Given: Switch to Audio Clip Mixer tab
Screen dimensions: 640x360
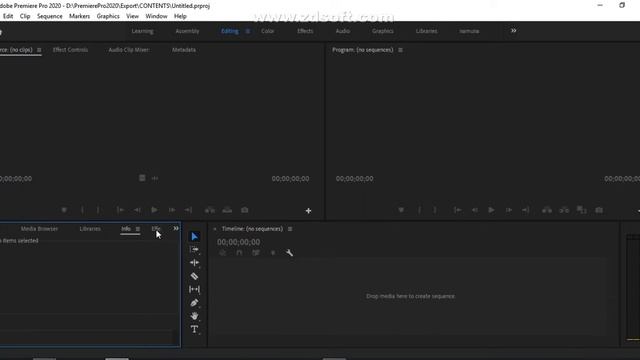Looking at the screenshot, I should (x=129, y=50).
